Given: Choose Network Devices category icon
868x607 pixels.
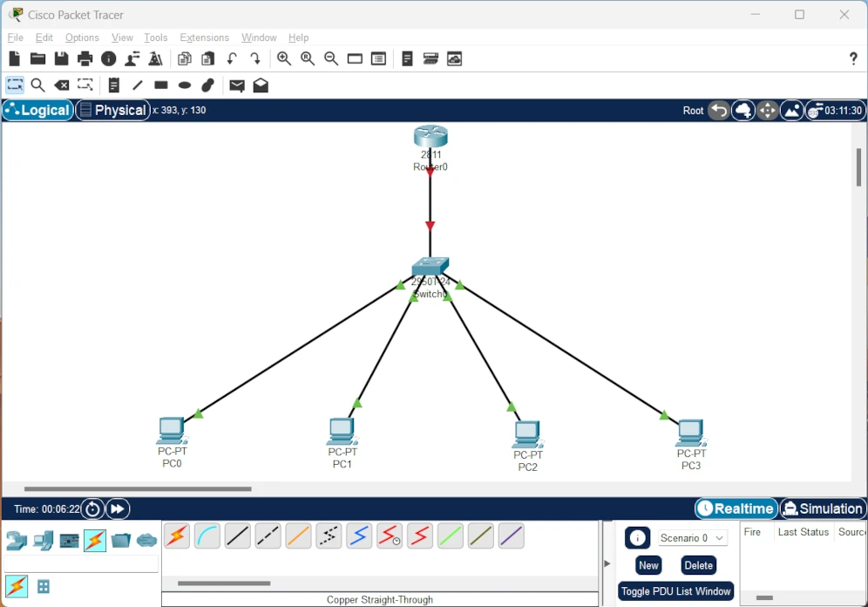Looking at the screenshot, I should [16, 540].
